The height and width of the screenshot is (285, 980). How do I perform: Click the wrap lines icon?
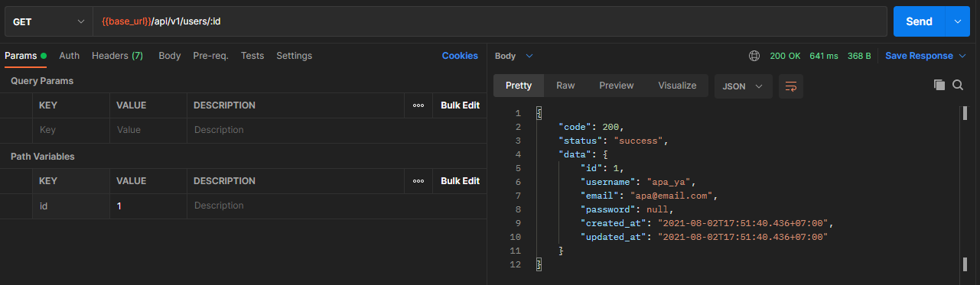(x=791, y=86)
